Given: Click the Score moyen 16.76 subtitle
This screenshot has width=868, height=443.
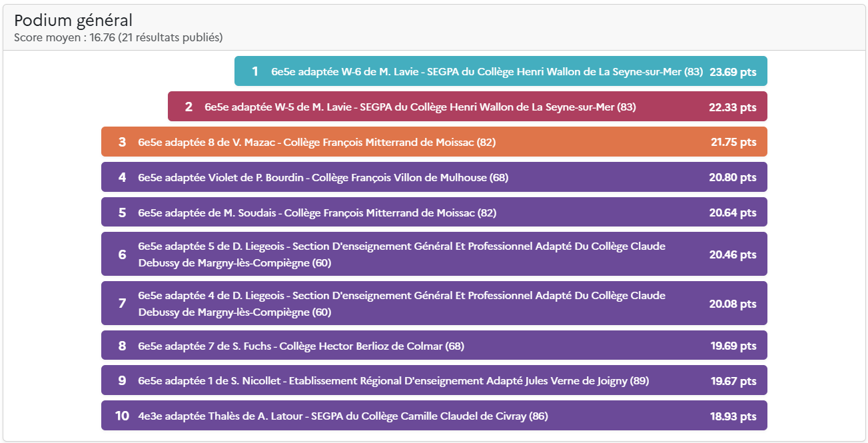Looking at the screenshot, I should coord(118,38).
